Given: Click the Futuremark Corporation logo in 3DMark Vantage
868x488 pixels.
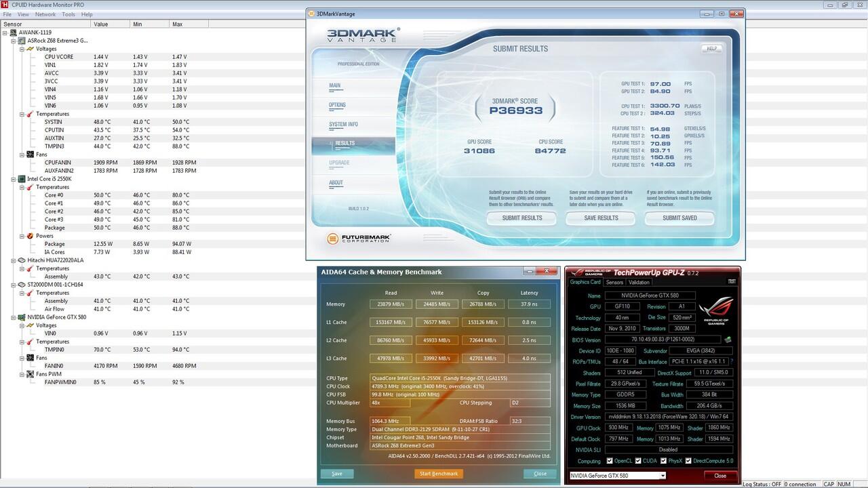Looking at the screenshot, I should click(x=359, y=239).
